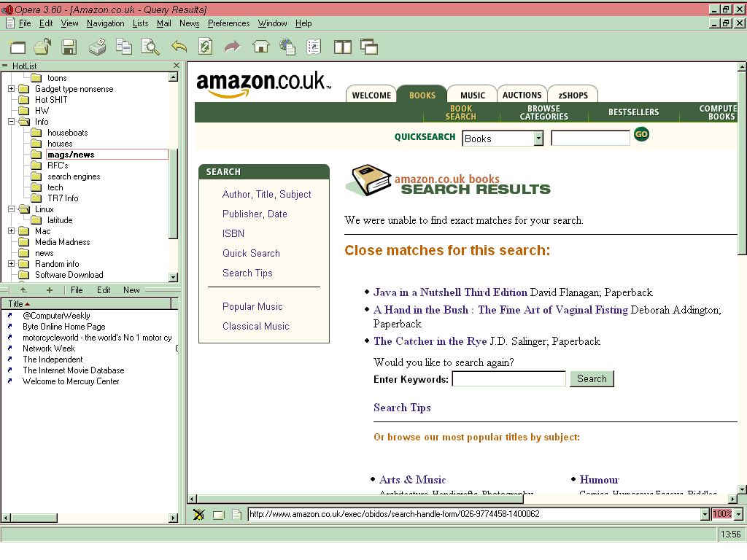Screen dimensions: 747x560
Task: Open BESTSELLERS in the green bar
Action: click(x=634, y=112)
